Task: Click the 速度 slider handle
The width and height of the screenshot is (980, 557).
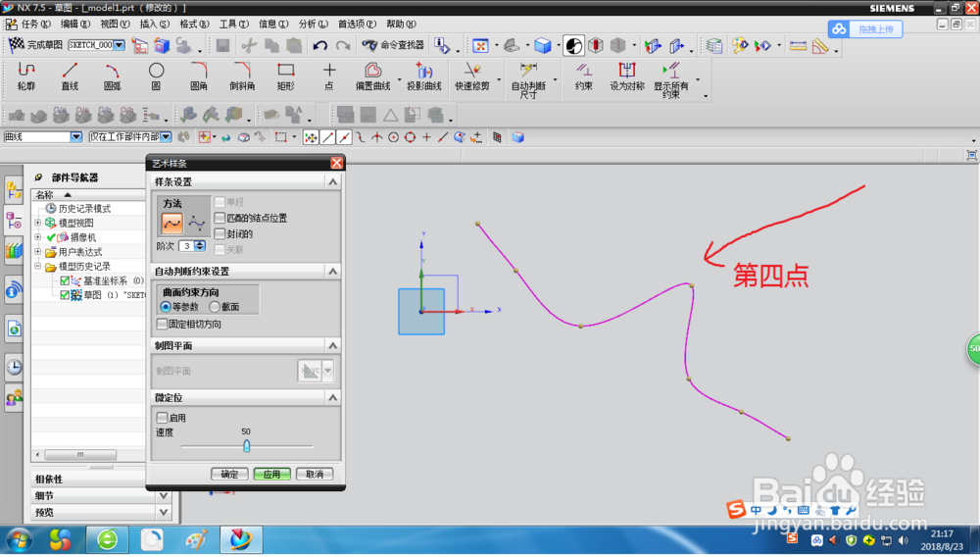Action: 246,446
